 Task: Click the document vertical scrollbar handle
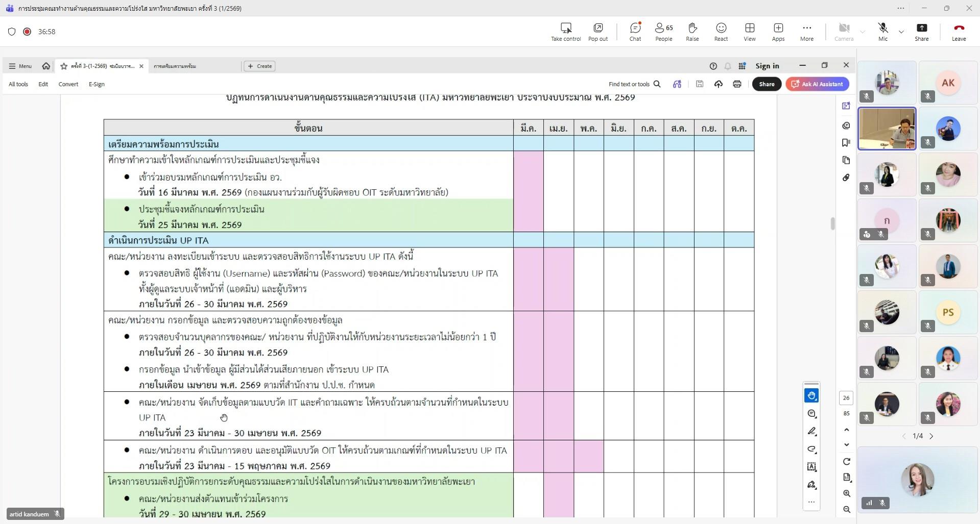coord(832,223)
